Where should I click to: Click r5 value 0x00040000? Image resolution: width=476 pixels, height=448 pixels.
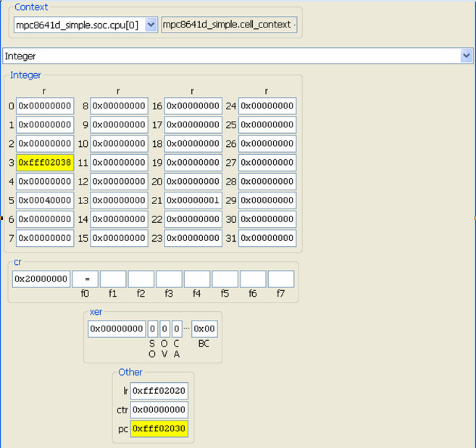point(45,200)
